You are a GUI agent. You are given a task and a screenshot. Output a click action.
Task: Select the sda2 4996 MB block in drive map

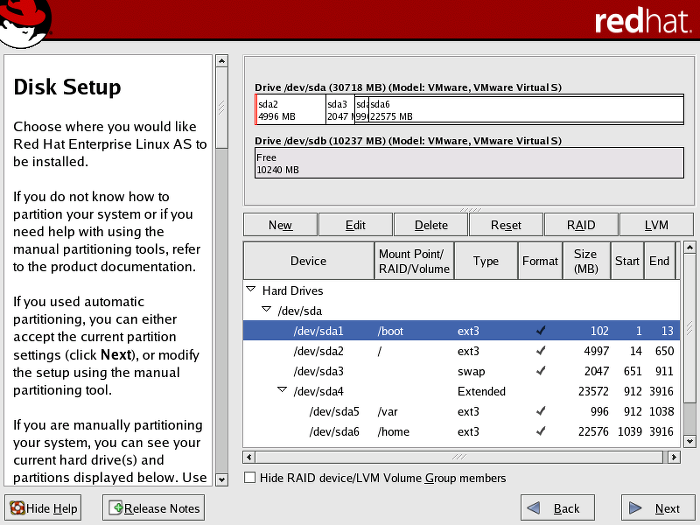tap(292, 110)
